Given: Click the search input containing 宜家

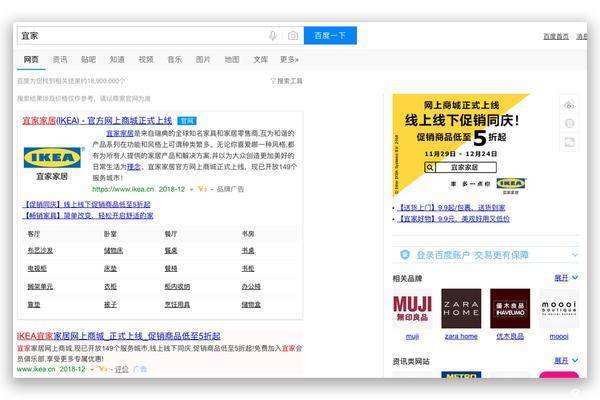Looking at the screenshot, I should point(140,36).
